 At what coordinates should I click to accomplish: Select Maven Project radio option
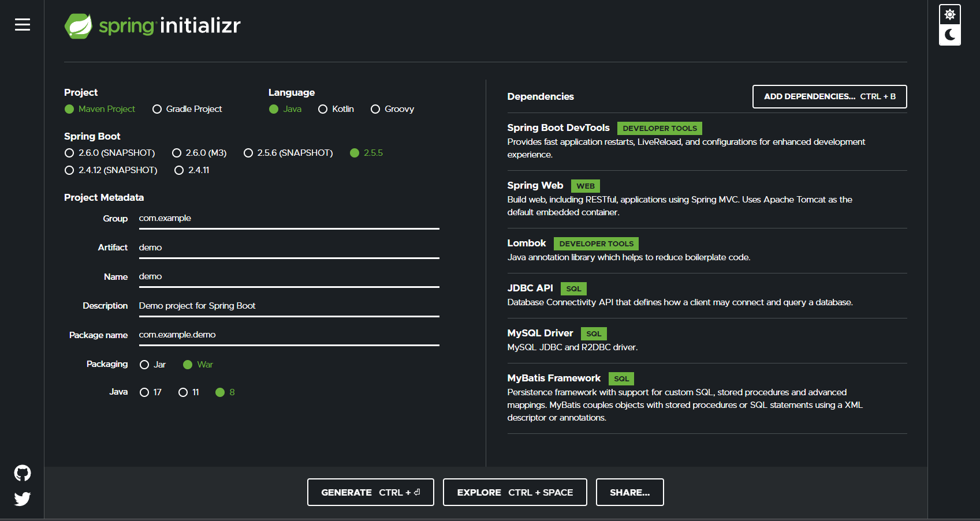100,109
